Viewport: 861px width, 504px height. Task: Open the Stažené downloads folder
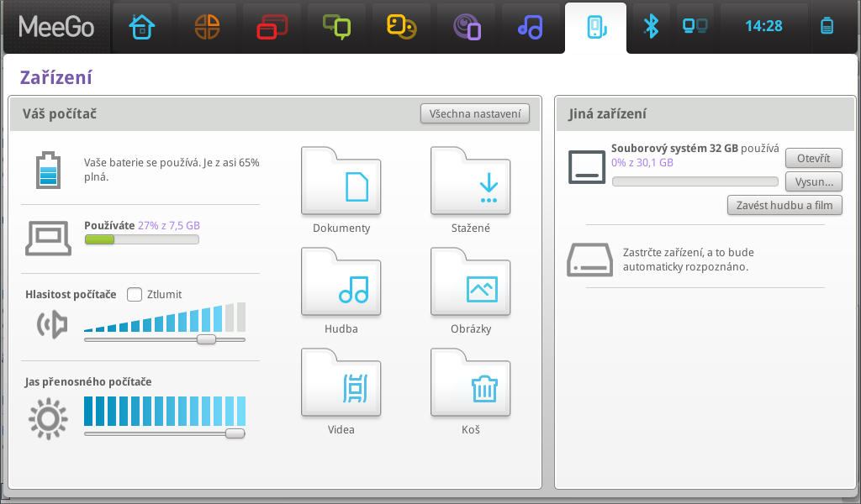coord(470,182)
